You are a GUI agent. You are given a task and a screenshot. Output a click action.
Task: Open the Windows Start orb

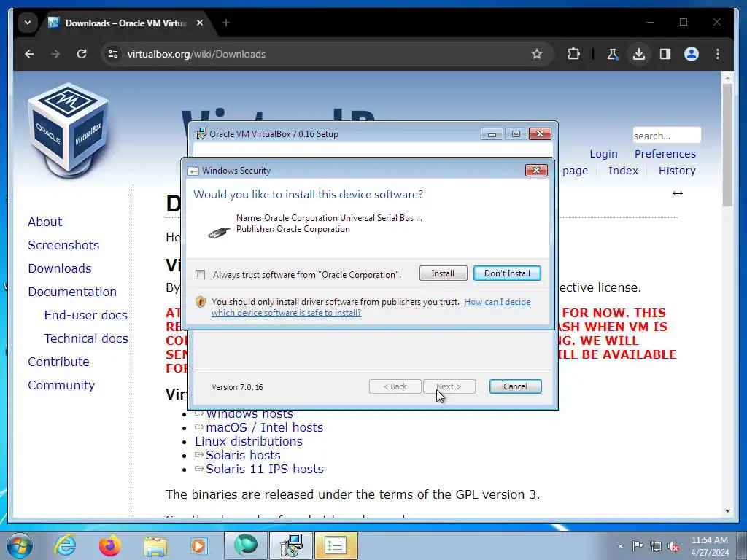(20, 545)
